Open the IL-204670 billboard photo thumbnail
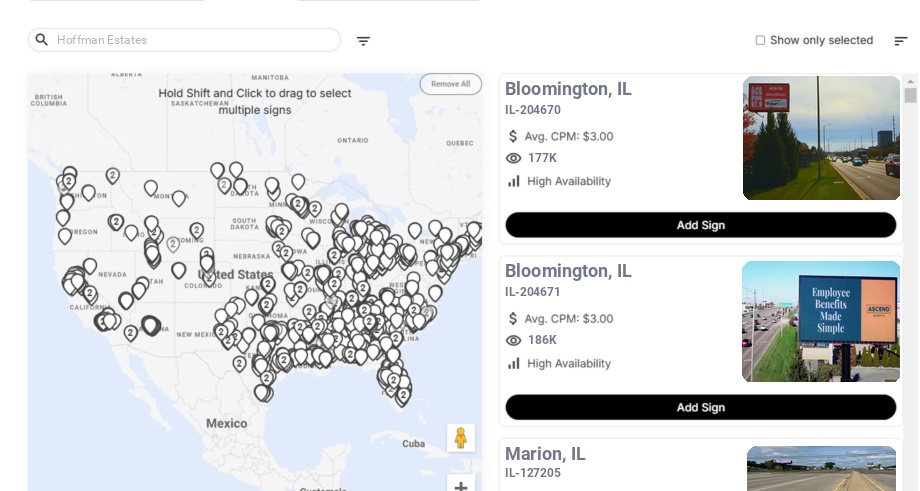 click(821, 138)
